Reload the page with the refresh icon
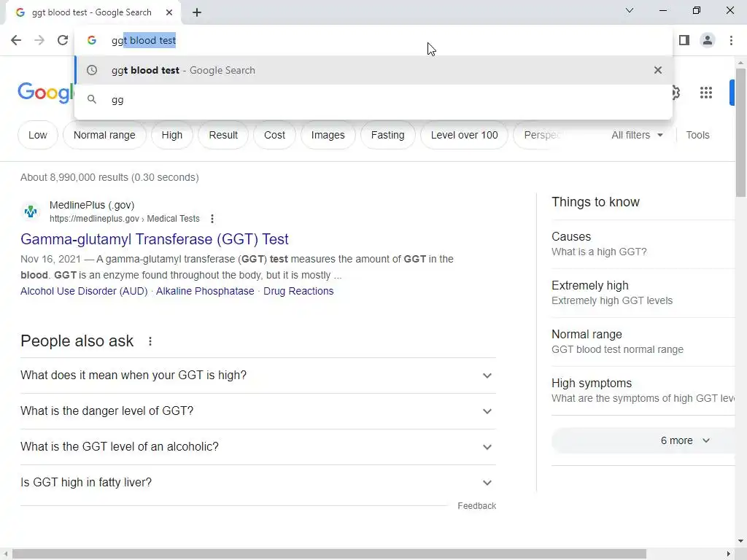This screenshot has height=560, width=747. tap(63, 40)
